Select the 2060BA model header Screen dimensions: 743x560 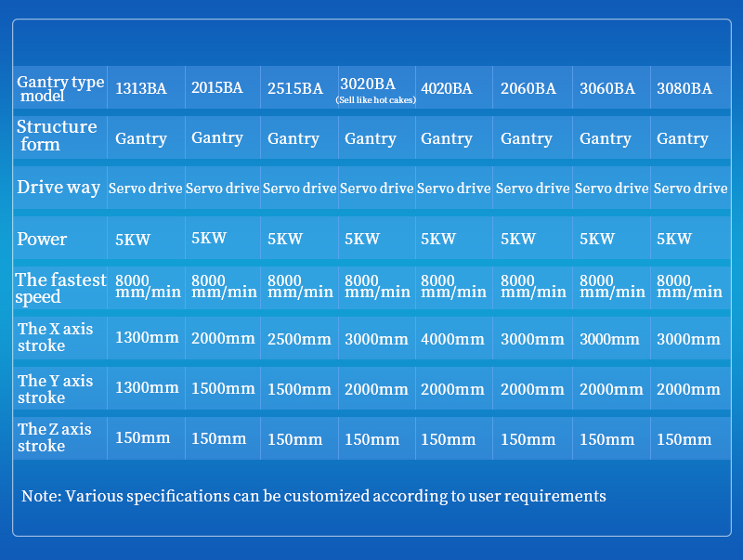click(x=528, y=88)
